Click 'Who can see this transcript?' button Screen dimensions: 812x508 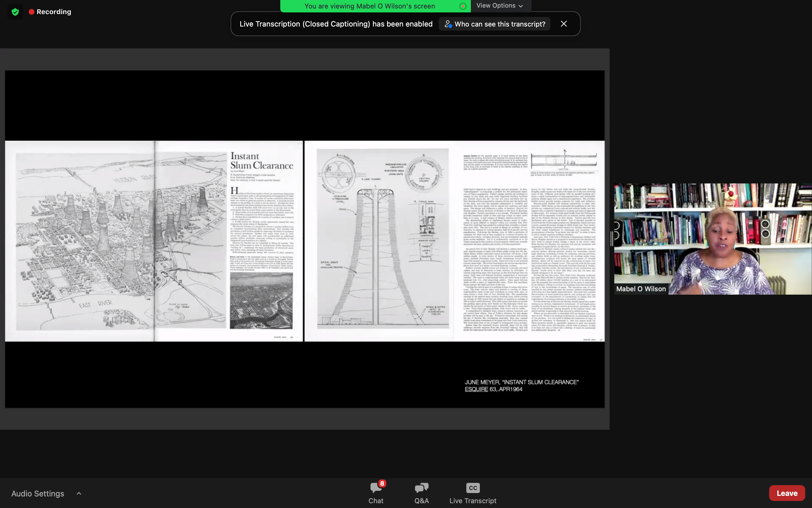(495, 24)
